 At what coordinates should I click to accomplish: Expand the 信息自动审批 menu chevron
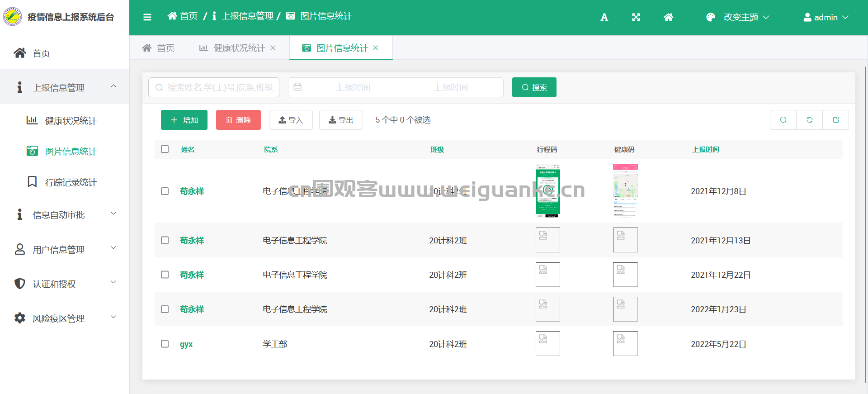click(x=113, y=213)
